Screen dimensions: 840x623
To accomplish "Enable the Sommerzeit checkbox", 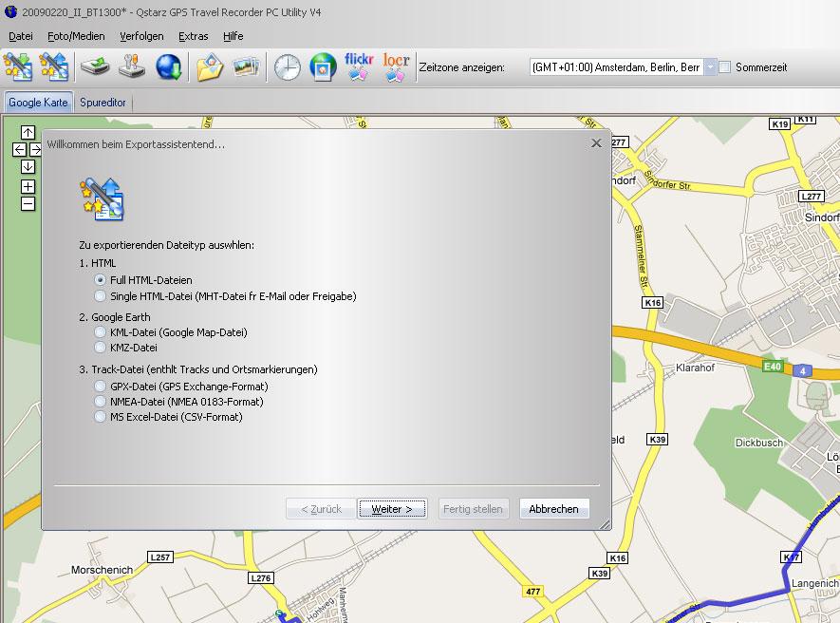I will click(x=725, y=67).
